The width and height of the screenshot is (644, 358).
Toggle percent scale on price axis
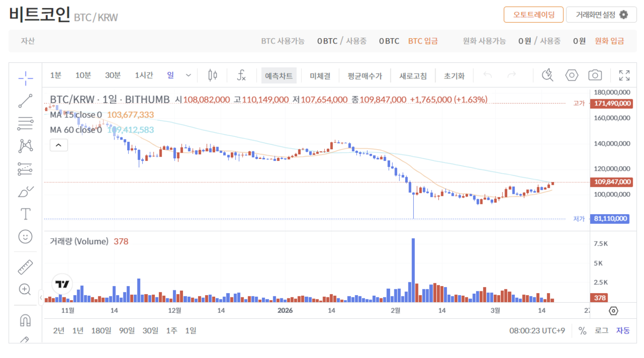pyautogui.click(x=582, y=331)
